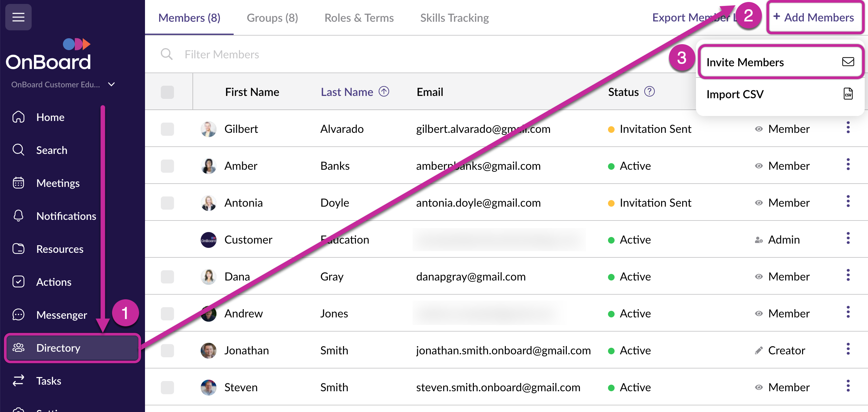Open the Skills Tracking tab
Image resolution: width=868 pixels, height=412 pixels.
click(x=454, y=17)
